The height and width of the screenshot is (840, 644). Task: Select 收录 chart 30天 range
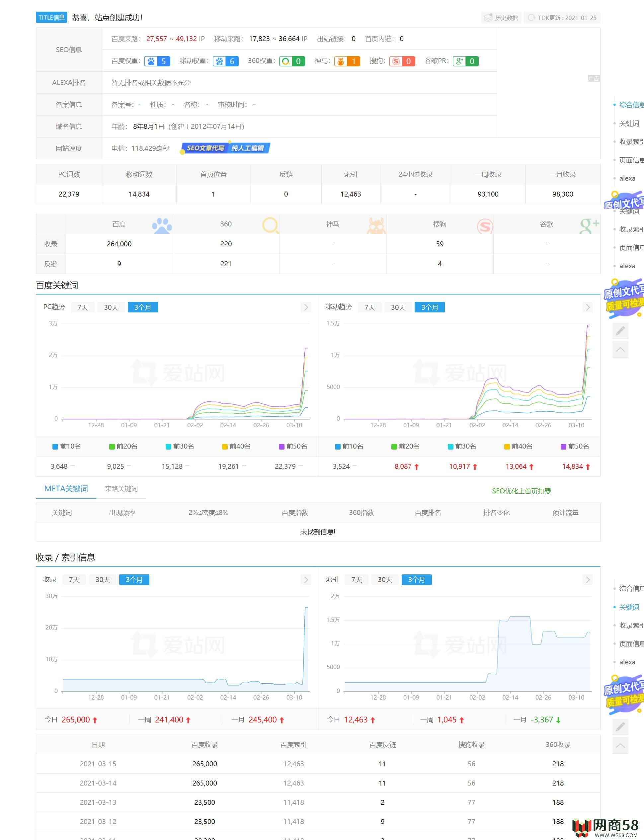[x=103, y=580]
